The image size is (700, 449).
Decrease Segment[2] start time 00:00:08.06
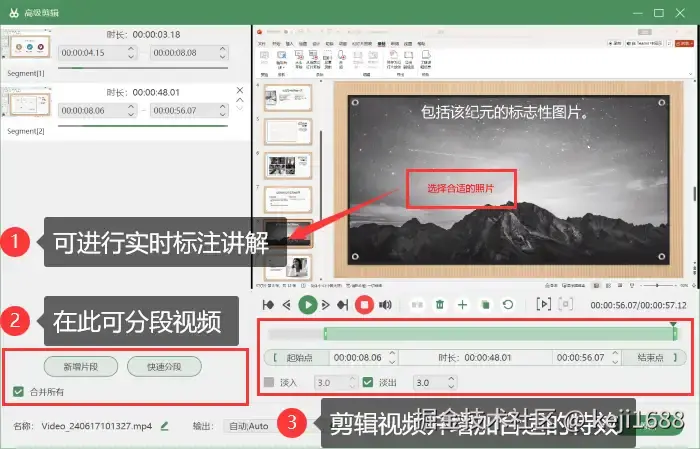coord(131,114)
